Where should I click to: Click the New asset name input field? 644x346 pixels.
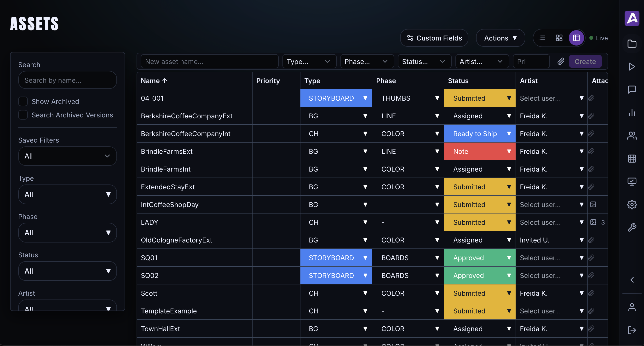[x=209, y=62]
